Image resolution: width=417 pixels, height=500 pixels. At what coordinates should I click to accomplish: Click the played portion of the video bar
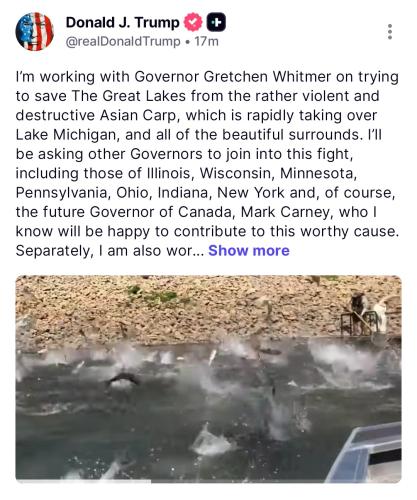pyautogui.click(x=83, y=481)
